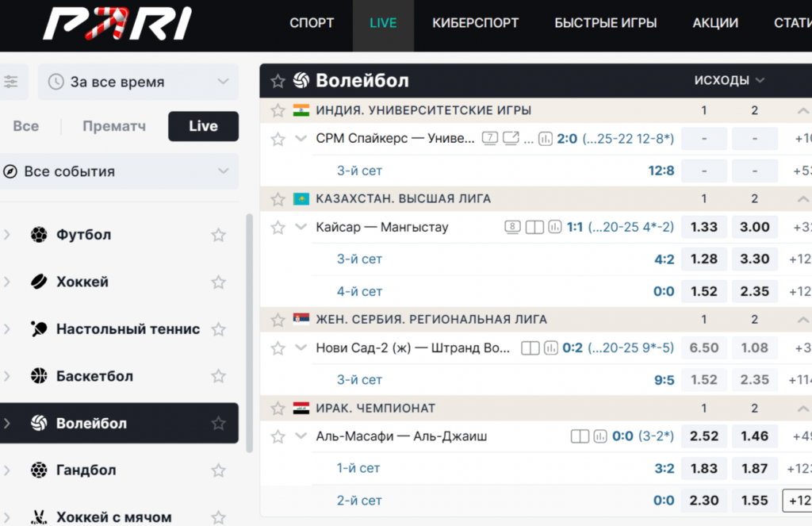Open the filter settings sliders icon
812x526 pixels.
[11, 82]
